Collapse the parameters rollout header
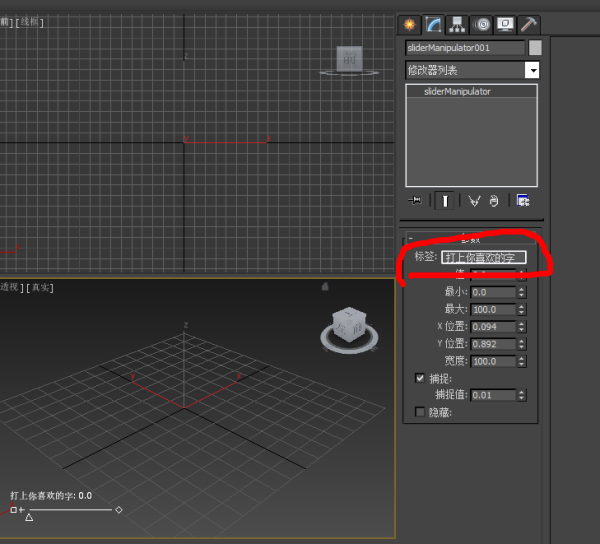Image resolution: width=600 pixels, height=544 pixels. click(471, 239)
